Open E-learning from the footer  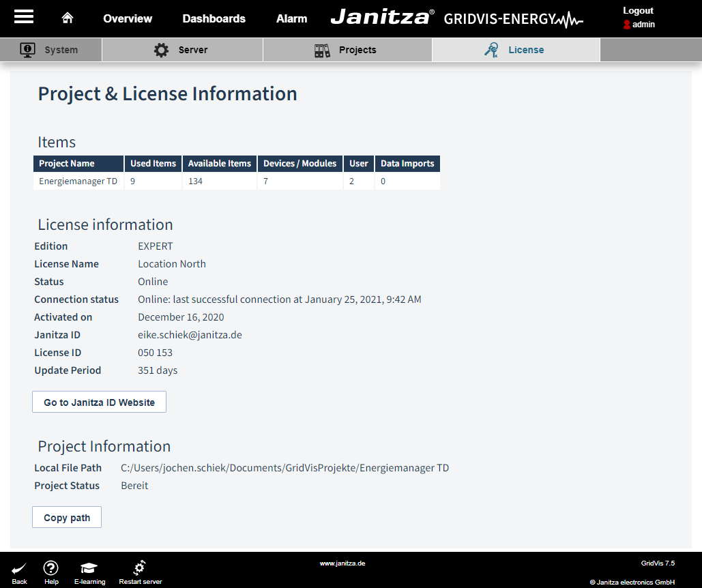click(89, 569)
